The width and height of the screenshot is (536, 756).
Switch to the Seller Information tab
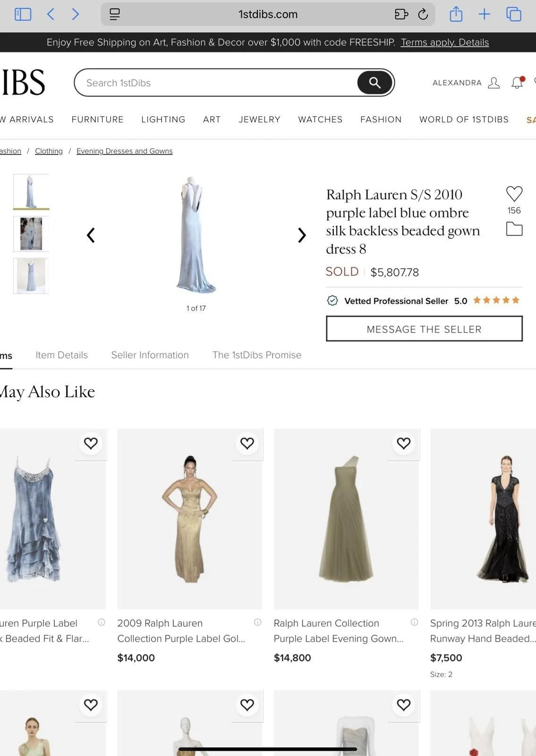click(150, 355)
